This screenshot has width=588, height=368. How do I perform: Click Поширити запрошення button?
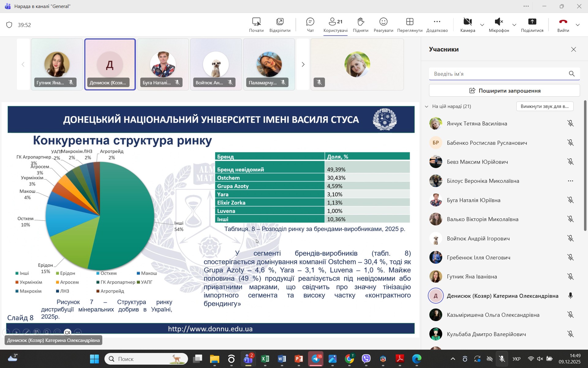(504, 91)
